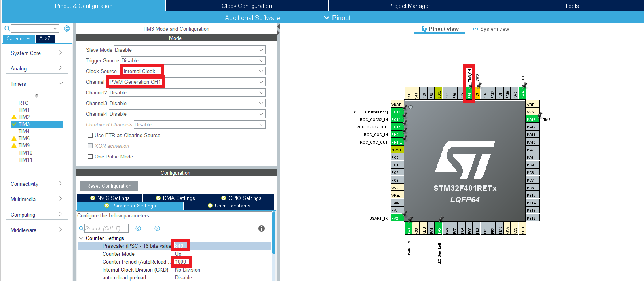This screenshot has height=281, width=644.
Task: Click the settings gear beside Categories search
Action: pos(67,28)
